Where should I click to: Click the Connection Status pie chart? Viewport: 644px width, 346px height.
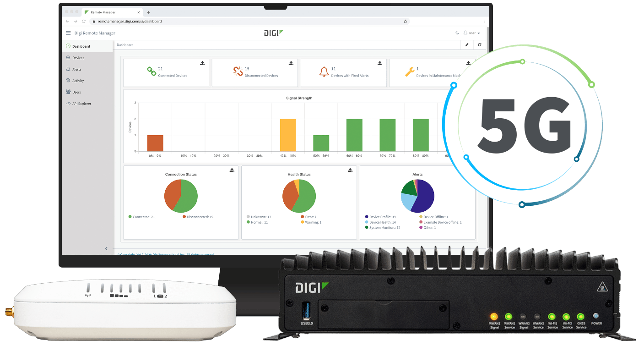pos(181,196)
